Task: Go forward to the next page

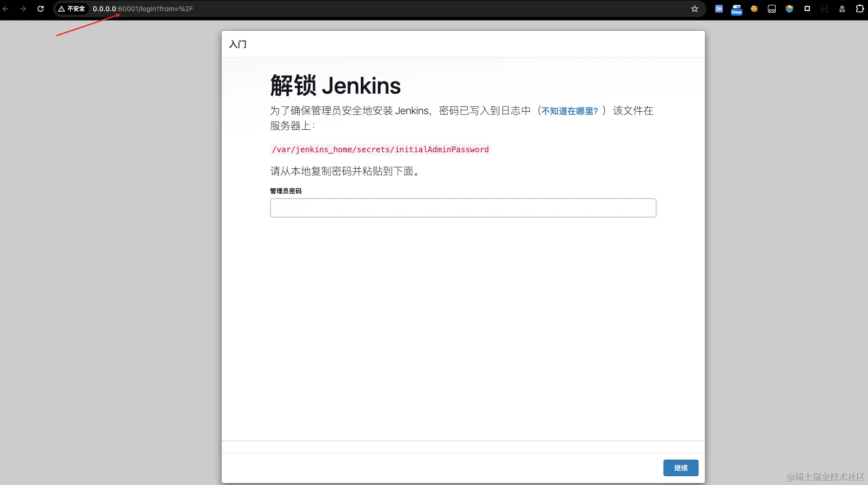Action: click(23, 9)
